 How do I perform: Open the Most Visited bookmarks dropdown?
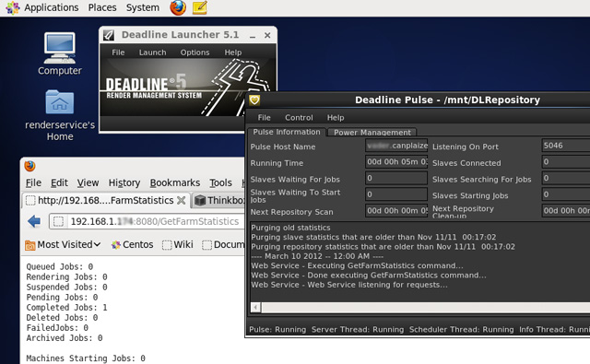[x=63, y=245]
